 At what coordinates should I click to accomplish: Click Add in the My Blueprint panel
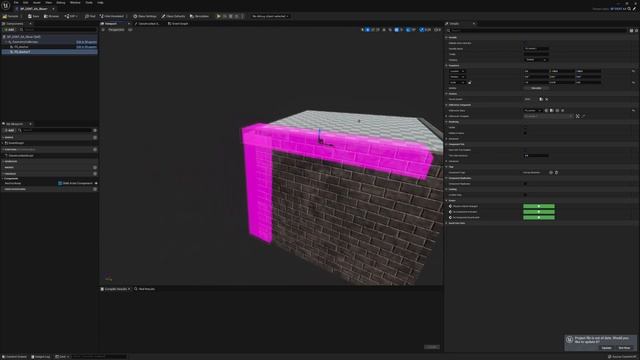click(9, 130)
